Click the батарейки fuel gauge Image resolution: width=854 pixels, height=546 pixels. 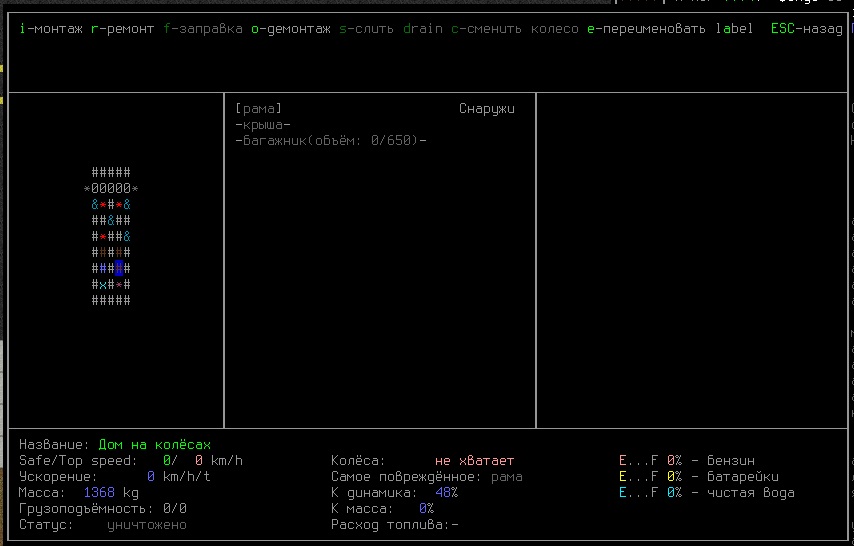pyautogui.click(x=699, y=477)
